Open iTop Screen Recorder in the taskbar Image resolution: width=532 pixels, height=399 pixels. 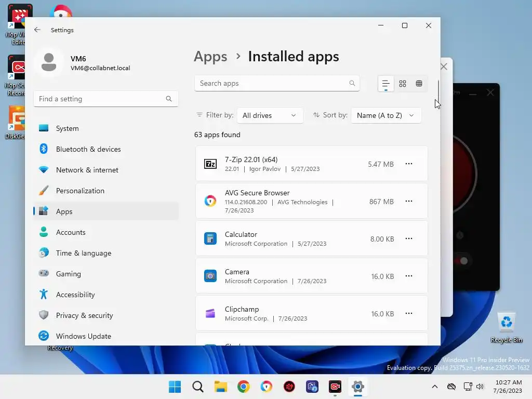pyautogui.click(x=335, y=387)
